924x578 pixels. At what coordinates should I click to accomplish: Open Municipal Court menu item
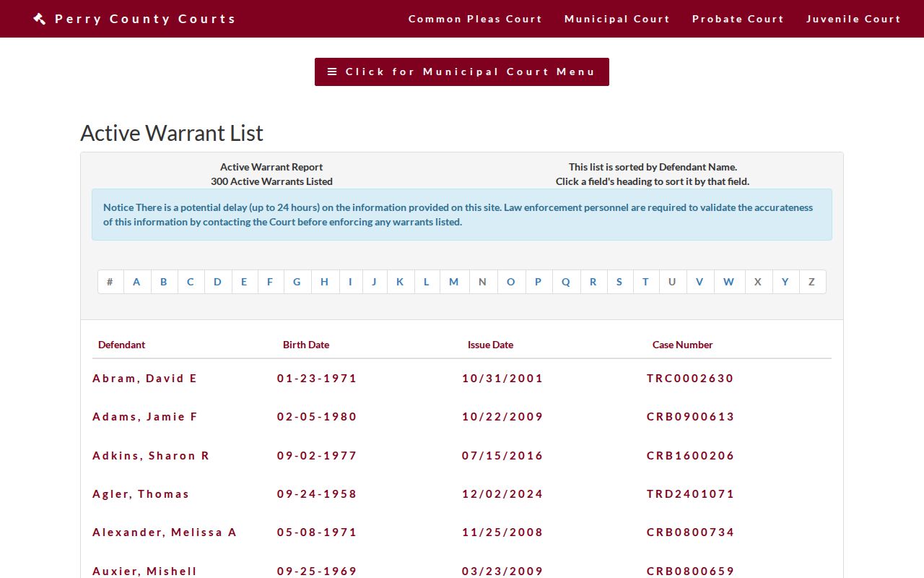coord(617,19)
